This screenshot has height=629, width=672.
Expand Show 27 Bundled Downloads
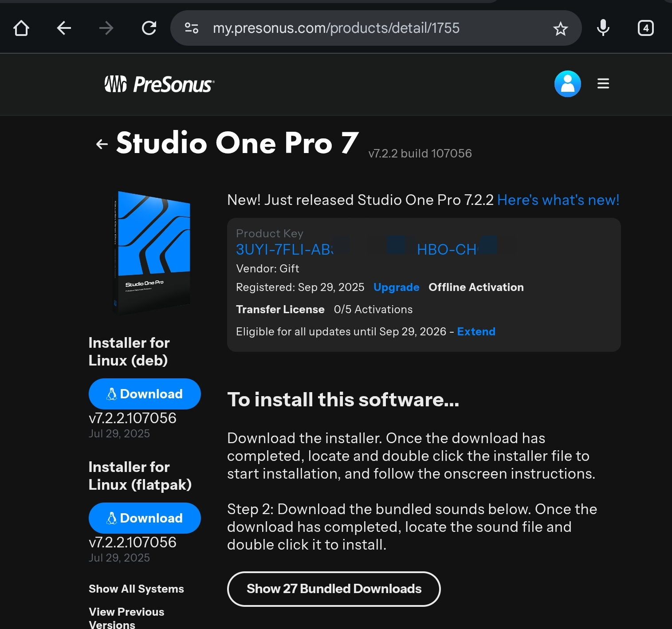click(334, 589)
